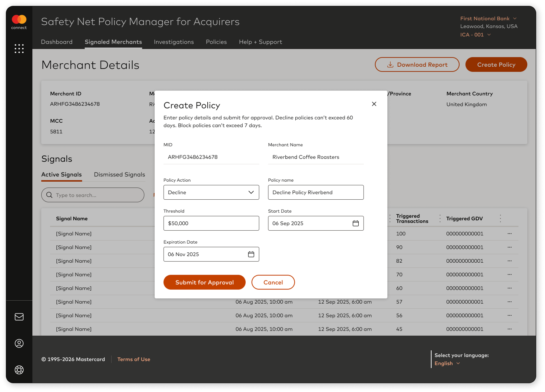This screenshot has width=545, height=392.
Task: Open the Terms of Use link
Action: pyautogui.click(x=134, y=359)
